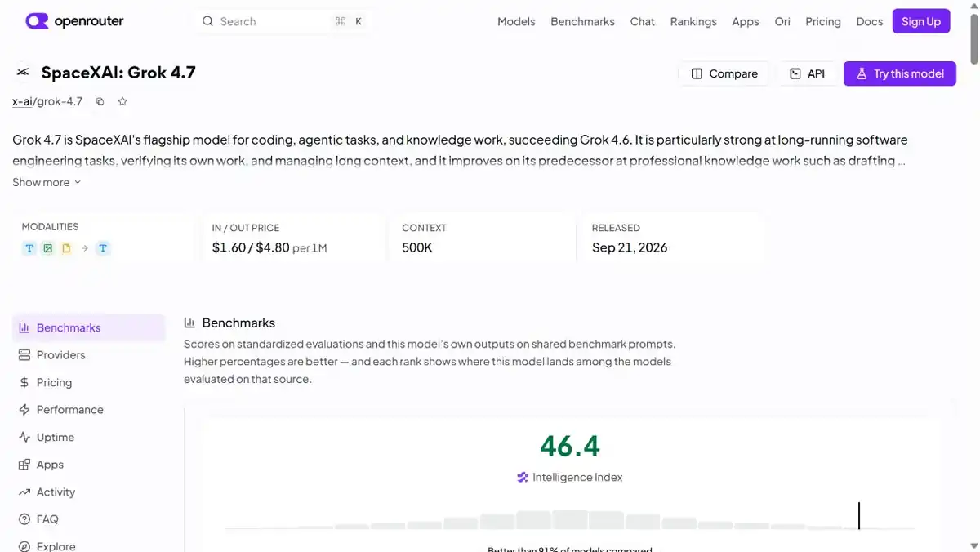Viewport: 980px width, 552px height.
Task: Click the Compare button label
Action: (733, 73)
